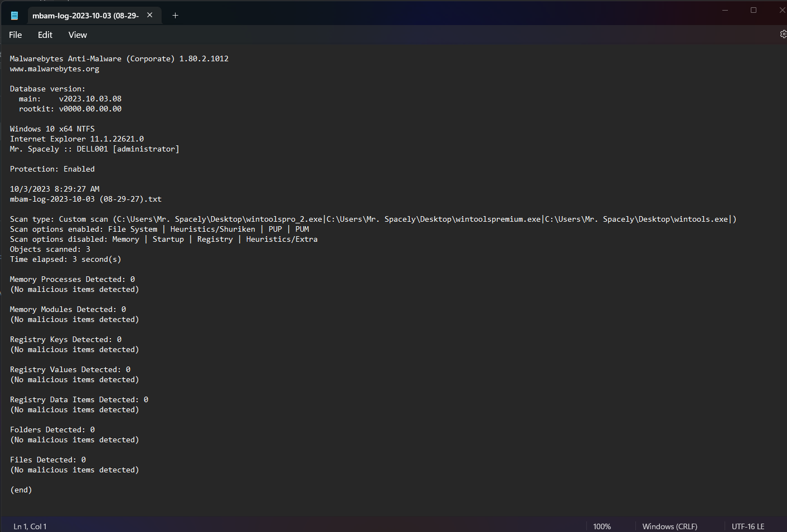
Task: Click the 'Time elapsed: 3 second(s)' line
Action: click(66, 260)
